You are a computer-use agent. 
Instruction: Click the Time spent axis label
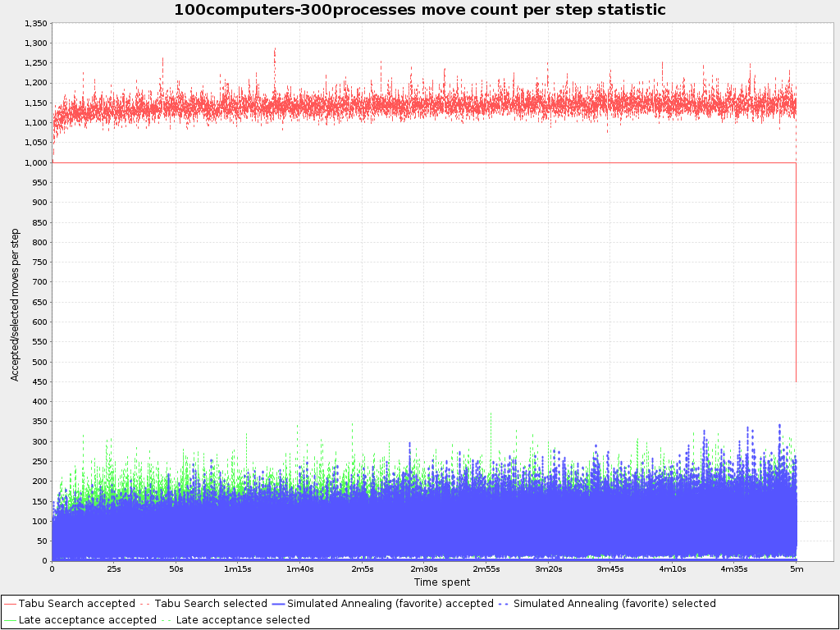(x=444, y=581)
